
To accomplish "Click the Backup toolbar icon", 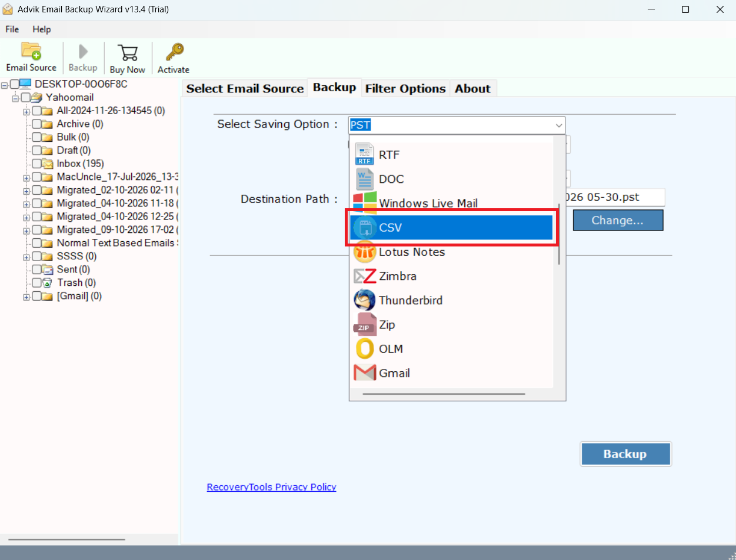I will click(x=83, y=51).
